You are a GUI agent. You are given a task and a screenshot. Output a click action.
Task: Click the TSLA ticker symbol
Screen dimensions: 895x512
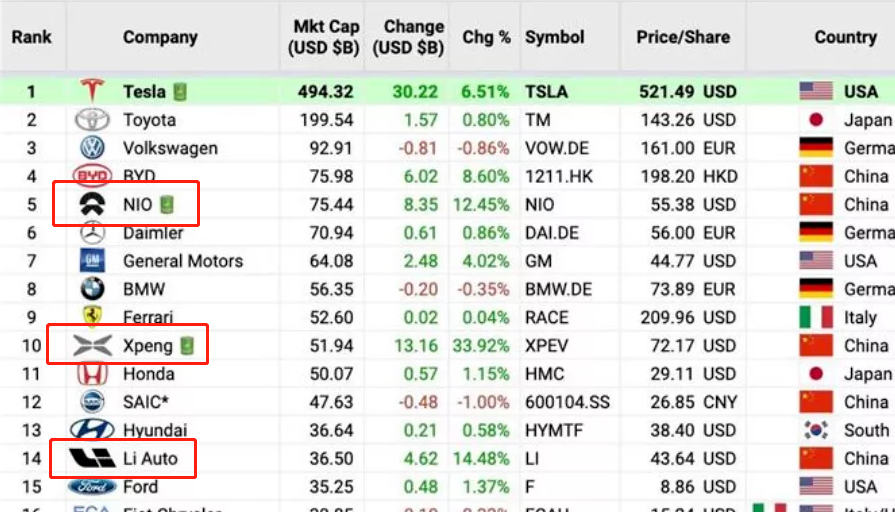(546, 92)
